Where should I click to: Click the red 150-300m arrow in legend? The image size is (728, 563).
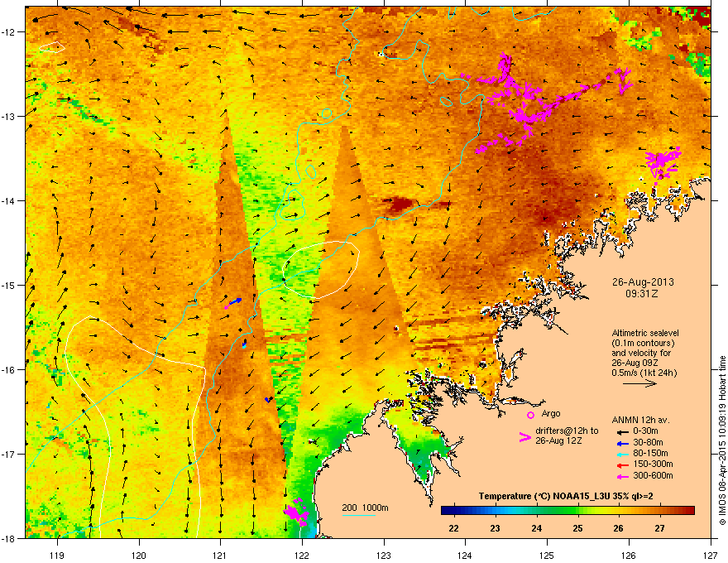click(622, 465)
